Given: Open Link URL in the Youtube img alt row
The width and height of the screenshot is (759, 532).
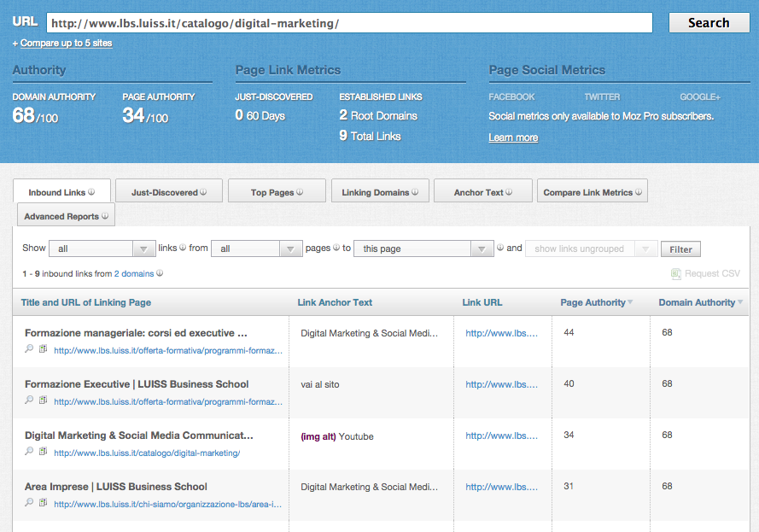Looking at the screenshot, I should tap(501, 436).
